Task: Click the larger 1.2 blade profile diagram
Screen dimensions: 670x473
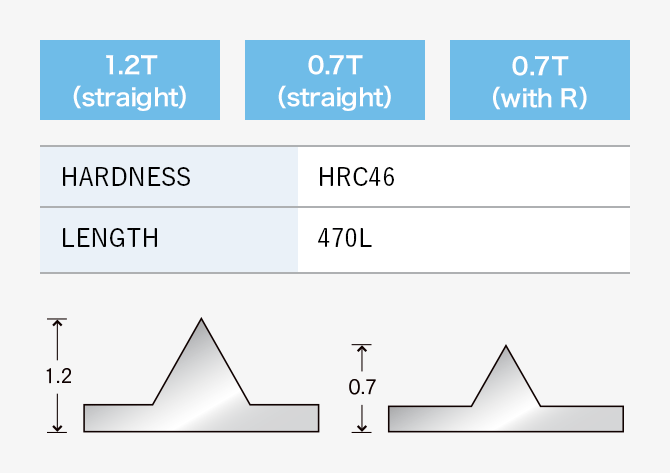Action: pyautogui.click(x=201, y=375)
